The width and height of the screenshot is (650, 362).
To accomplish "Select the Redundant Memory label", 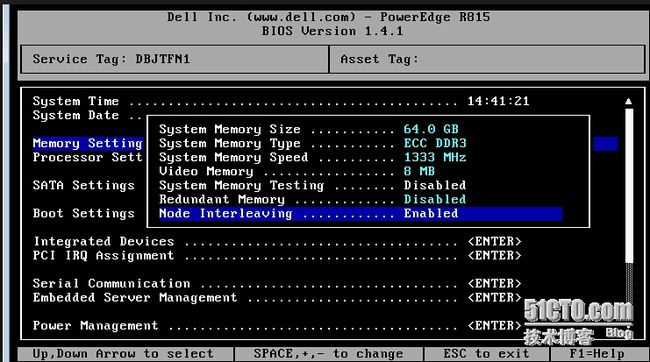I will click(x=222, y=199).
